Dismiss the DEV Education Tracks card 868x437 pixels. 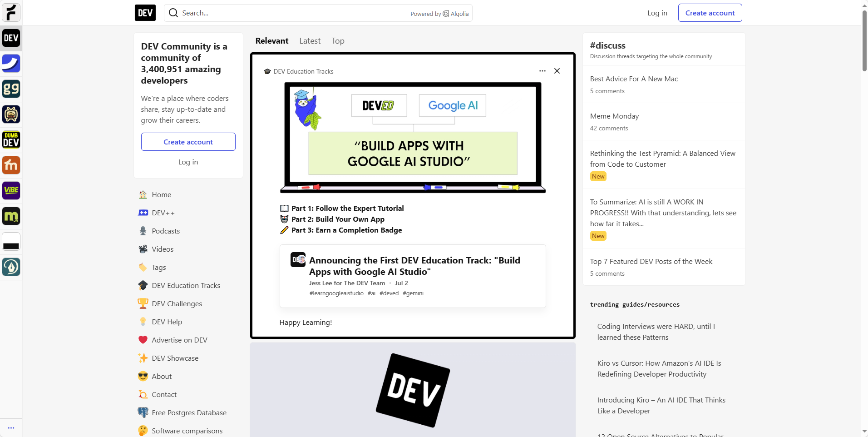pos(557,71)
